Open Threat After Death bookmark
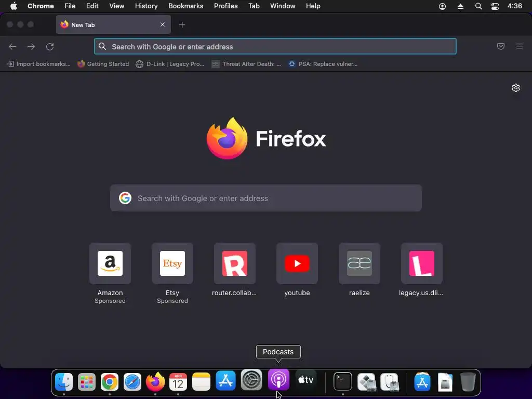Viewport: 532px width, 399px height. [x=247, y=64]
